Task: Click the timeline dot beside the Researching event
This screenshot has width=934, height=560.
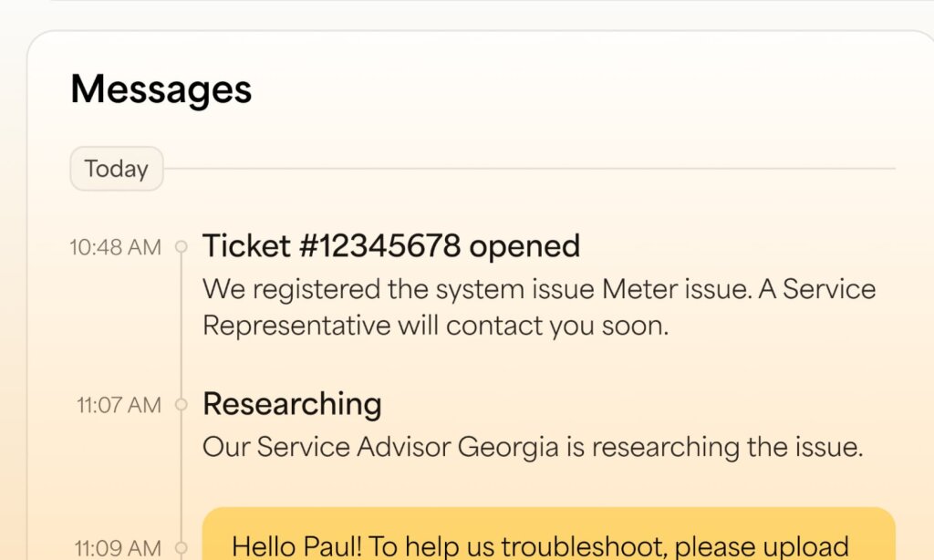Action: point(180,404)
